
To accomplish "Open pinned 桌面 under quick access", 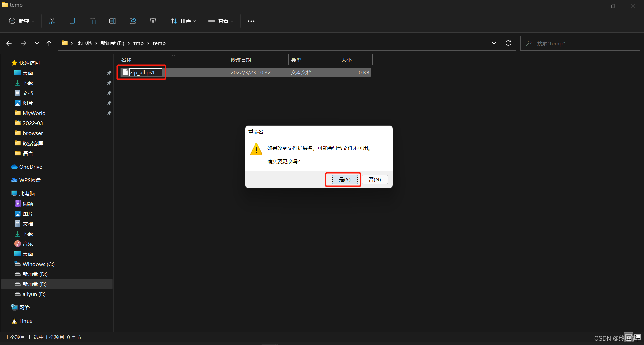I will 28,73.
